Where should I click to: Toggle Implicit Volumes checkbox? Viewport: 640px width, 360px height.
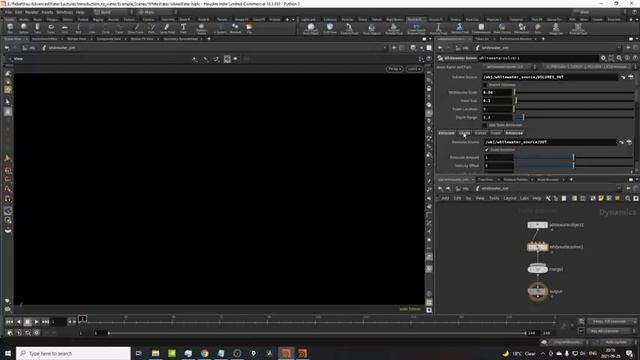tap(485, 85)
